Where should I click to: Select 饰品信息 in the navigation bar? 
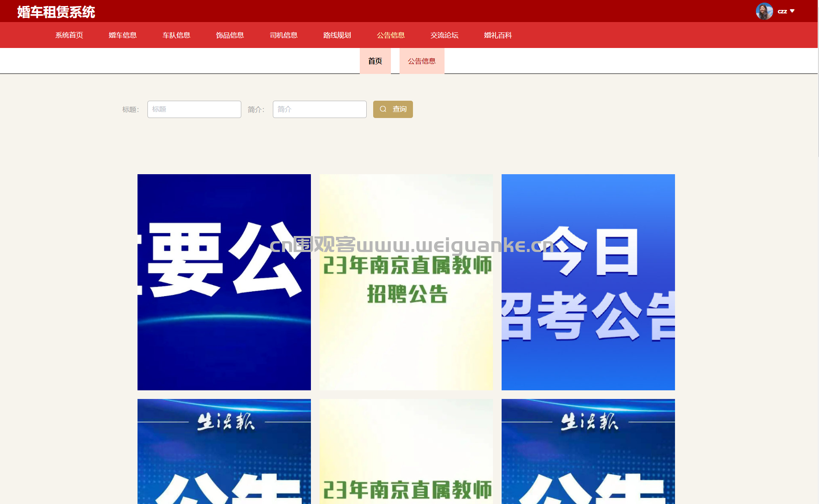pos(230,35)
